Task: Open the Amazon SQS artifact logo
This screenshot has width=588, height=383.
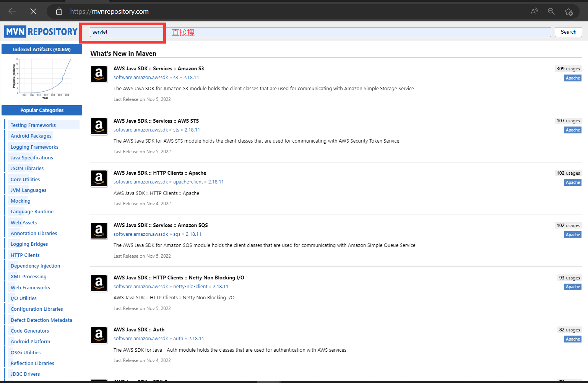Action: pos(99,231)
